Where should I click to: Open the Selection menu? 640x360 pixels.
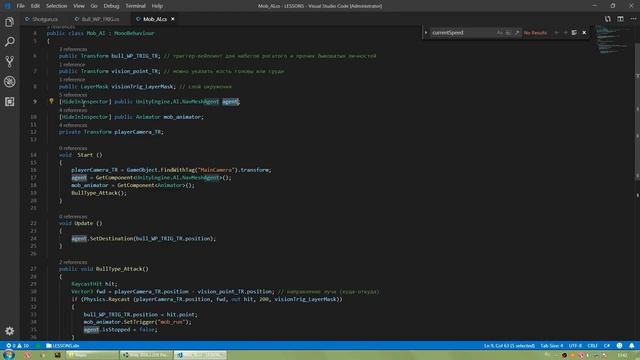tap(56, 6)
